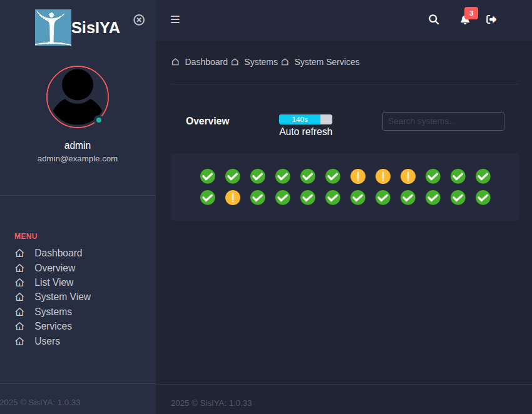Open Users in the sidebar menu
The height and width of the screenshot is (414, 532).
pyautogui.click(x=48, y=341)
